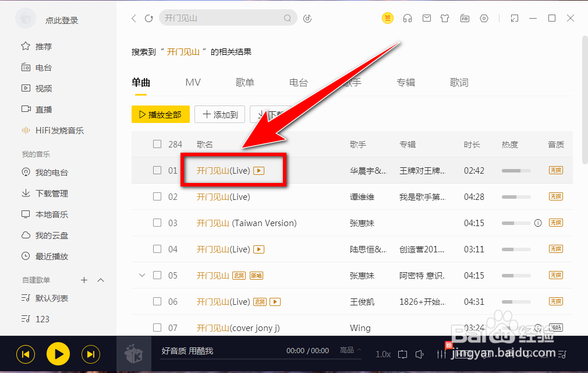The image size is (588, 373).
Task: Check the box for song 05
Action: pos(157,276)
